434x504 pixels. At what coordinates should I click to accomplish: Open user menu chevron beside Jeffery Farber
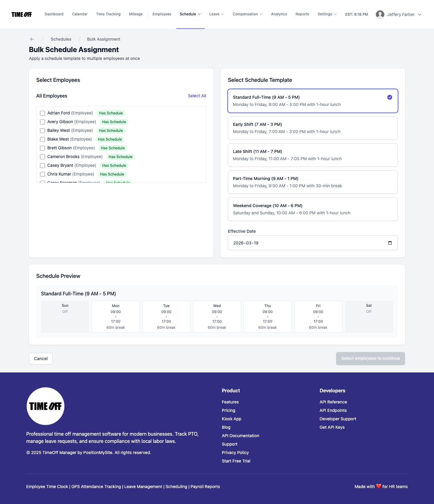[x=420, y=14]
